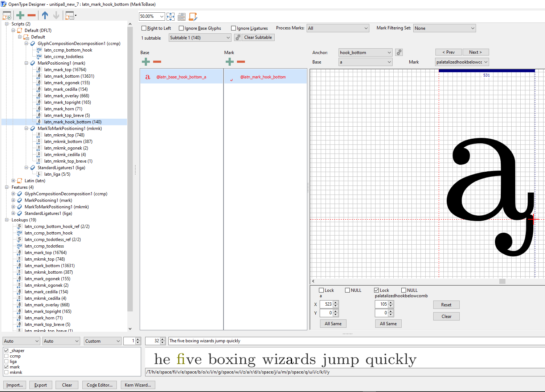Increase base X coordinate 523 stepper
The image size is (545, 392).
336,303
